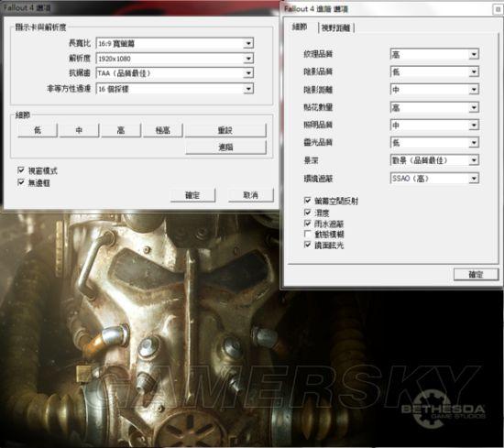
Task: Enable the 動態模糊 motion blur checkbox
Action: point(307,234)
